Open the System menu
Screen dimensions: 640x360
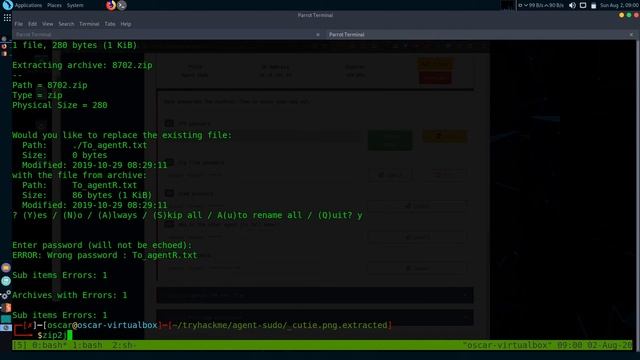[75, 5]
